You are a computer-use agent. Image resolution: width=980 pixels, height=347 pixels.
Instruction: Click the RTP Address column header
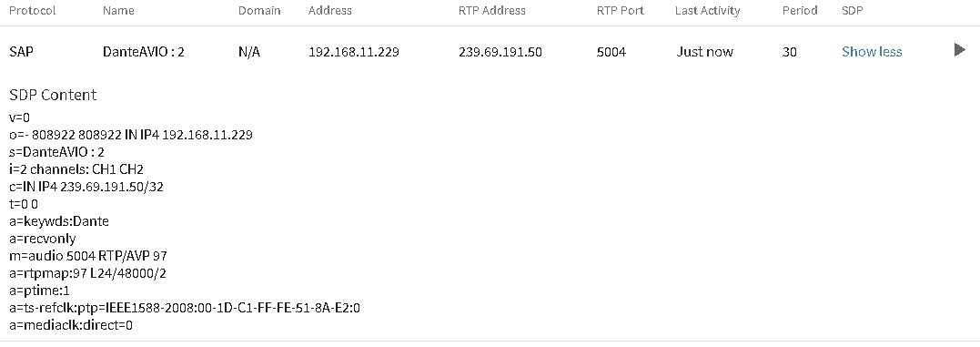(492, 11)
